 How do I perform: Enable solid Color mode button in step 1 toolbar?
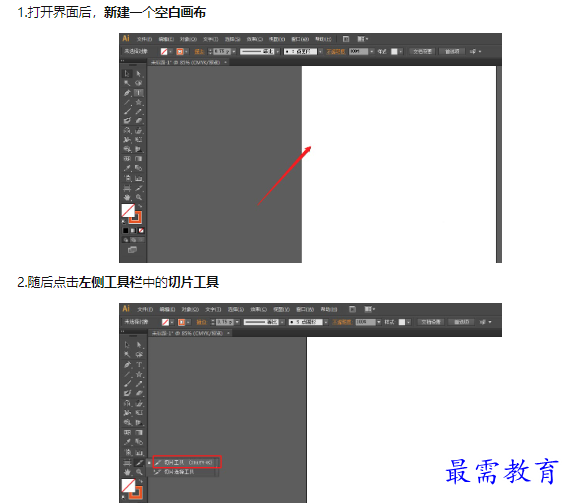tap(125, 230)
